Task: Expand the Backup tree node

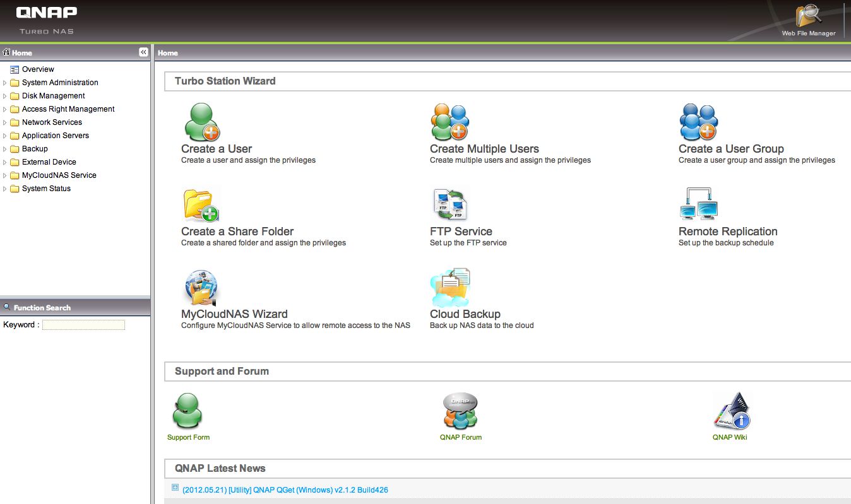Action: (x=5, y=149)
